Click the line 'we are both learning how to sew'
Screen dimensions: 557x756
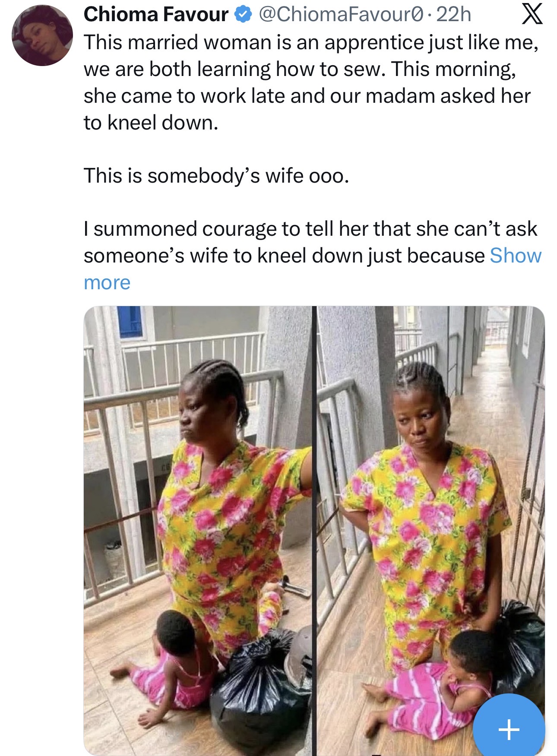pyautogui.click(x=300, y=69)
